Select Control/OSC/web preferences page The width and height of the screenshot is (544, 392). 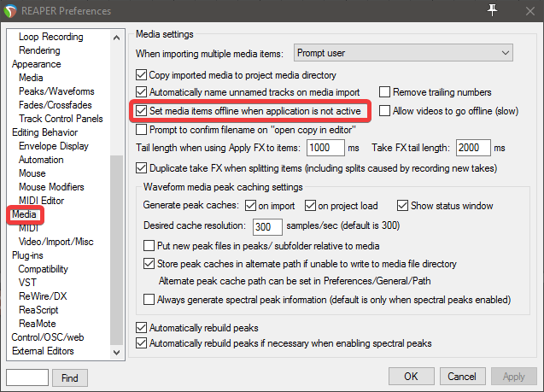[48, 337]
